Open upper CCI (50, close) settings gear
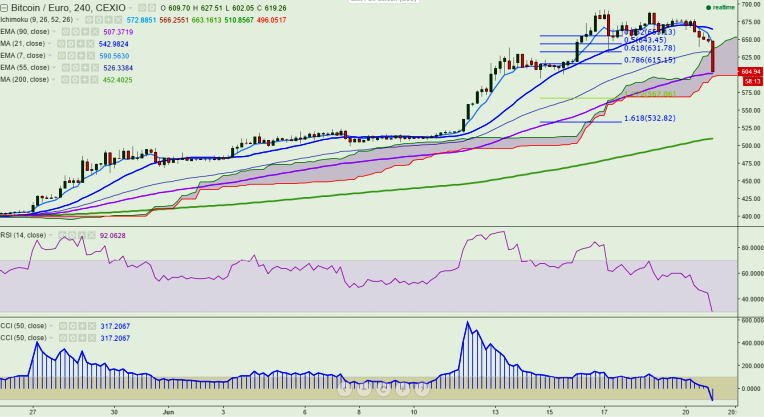Viewport: 764px width, 417px height. pyautogui.click(x=73, y=326)
